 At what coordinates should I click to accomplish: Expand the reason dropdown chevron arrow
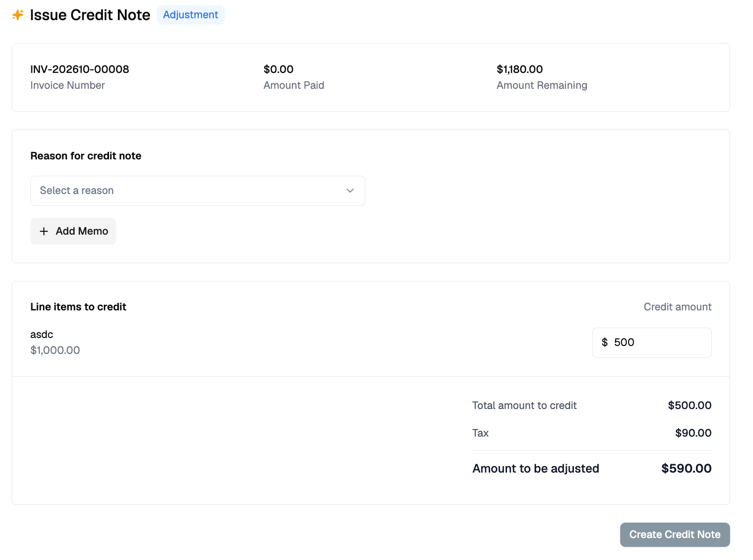point(350,191)
